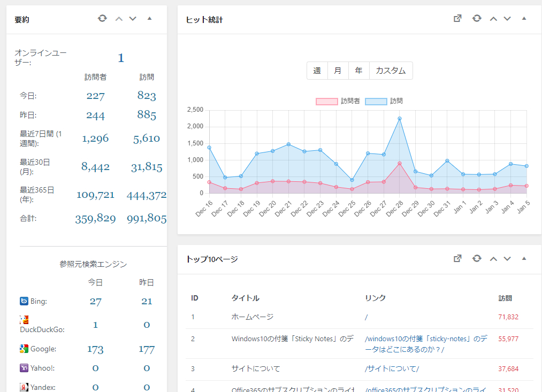Click the Dec 16 訪問 data point
This screenshot has width=542, height=392.
[209, 148]
